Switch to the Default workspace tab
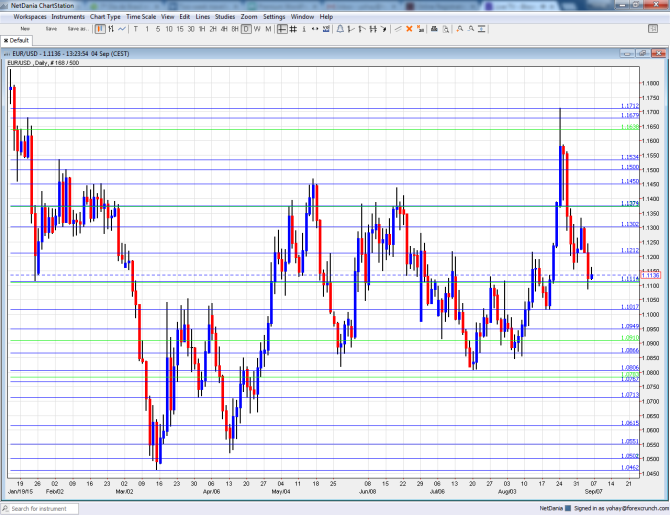 [19, 41]
